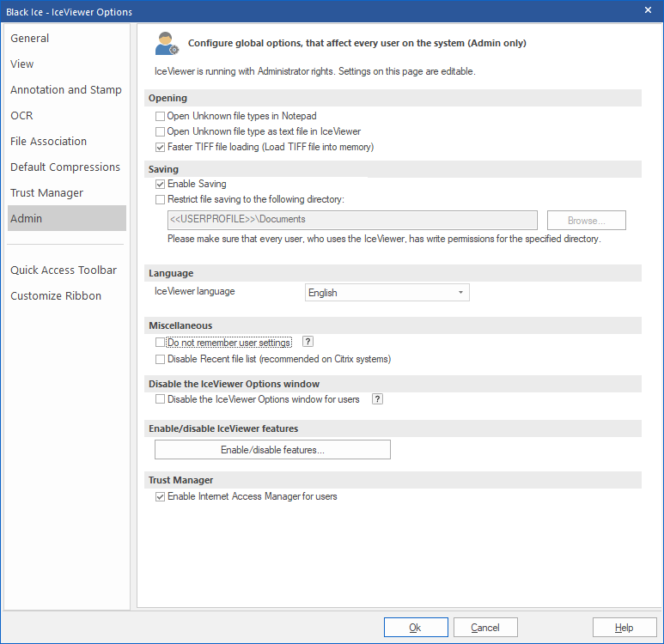Screen dimensions: 664x644
Task: Open help for Disable Options window for users
Action: (x=377, y=398)
